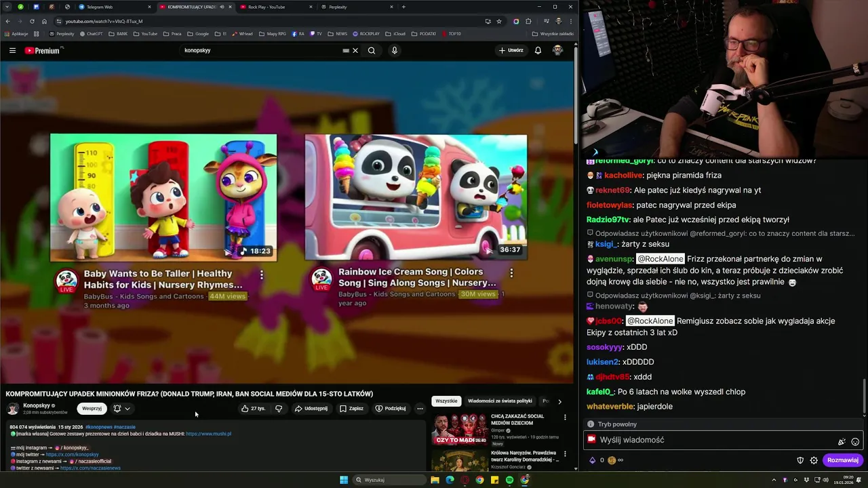Go to YouTube Premium home logo
Viewport: 868px width, 488px height.
point(43,50)
